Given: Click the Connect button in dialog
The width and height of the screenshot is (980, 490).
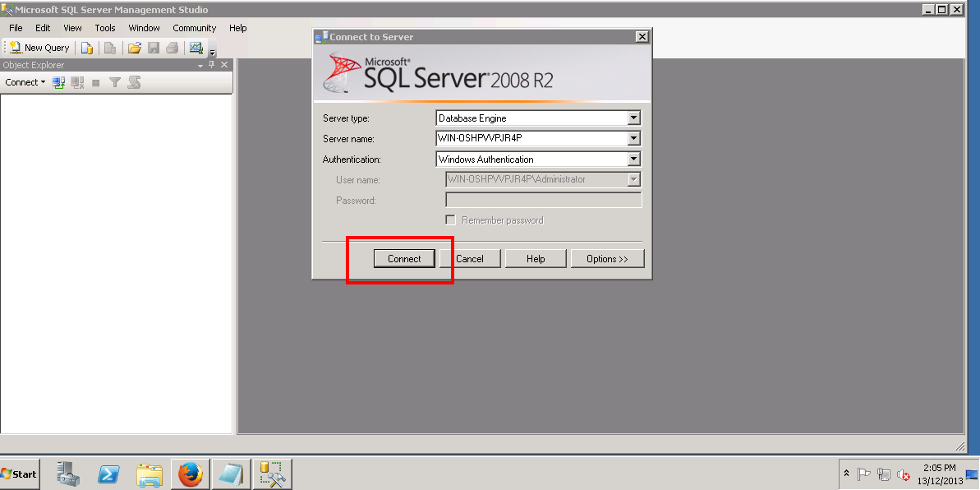Looking at the screenshot, I should pos(404,258).
